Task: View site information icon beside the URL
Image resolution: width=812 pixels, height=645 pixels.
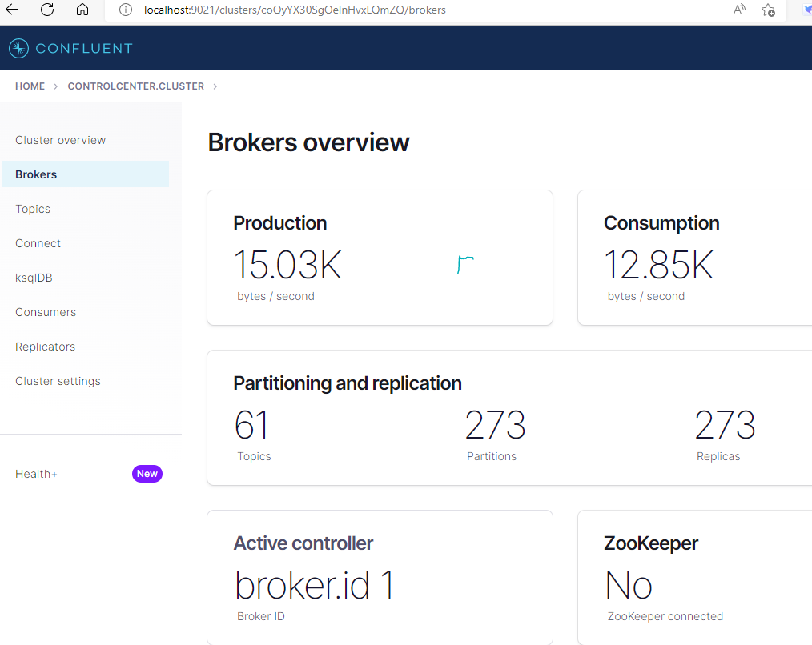Action: click(124, 10)
